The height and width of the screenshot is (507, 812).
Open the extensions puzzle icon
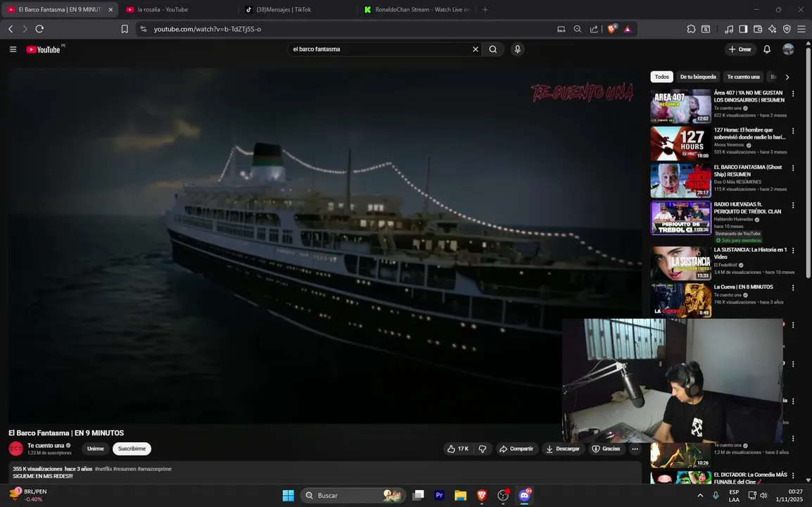click(691, 29)
